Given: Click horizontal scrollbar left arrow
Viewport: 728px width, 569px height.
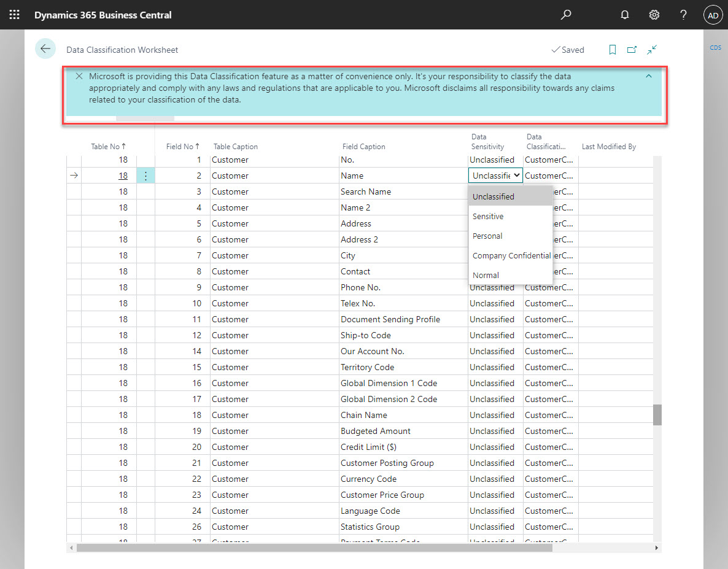Looking at the screenshot, I should (71, 548).
